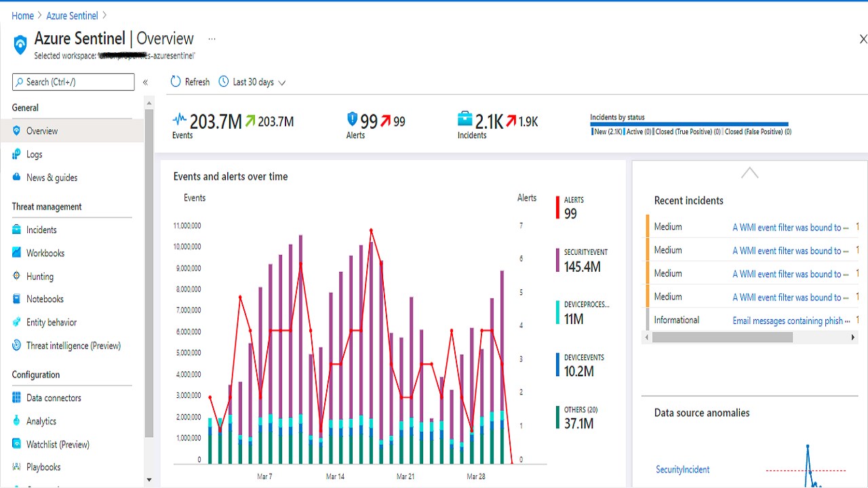Click the Entity behavior icon
The image size is (868, 488).
tap(17, 323)
